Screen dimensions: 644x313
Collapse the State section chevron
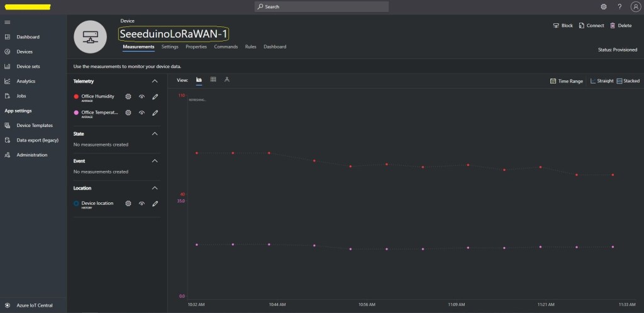coord(155,134)
